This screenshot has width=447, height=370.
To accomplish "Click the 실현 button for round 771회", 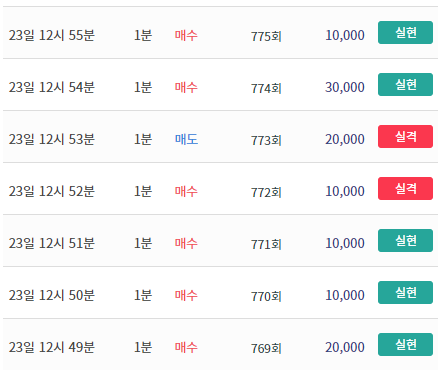I will click(405, 241).
